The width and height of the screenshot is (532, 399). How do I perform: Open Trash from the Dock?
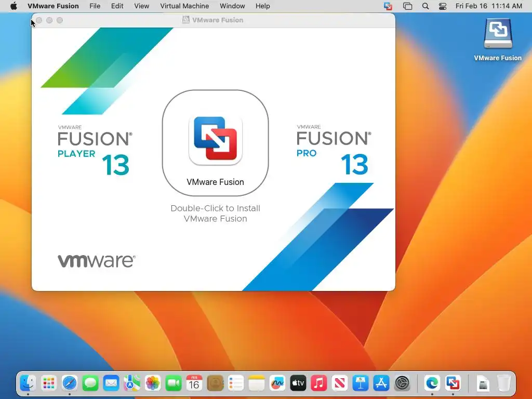pos(504,383)
